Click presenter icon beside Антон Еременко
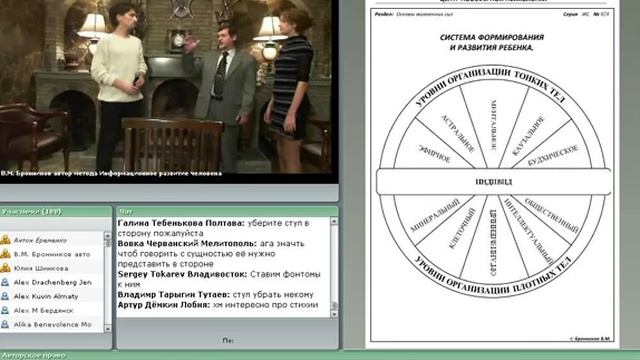The height and width of the screenshot is (360, 640). (x=5, y=240)
